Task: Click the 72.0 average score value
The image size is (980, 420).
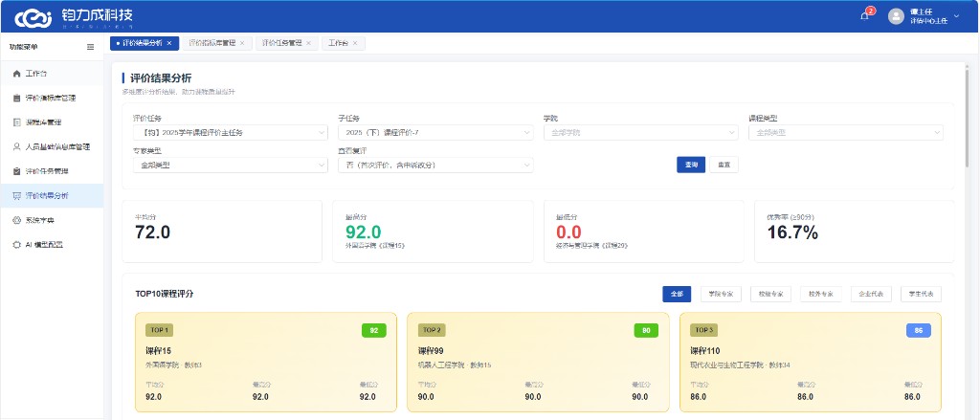Action: (152, 232)
